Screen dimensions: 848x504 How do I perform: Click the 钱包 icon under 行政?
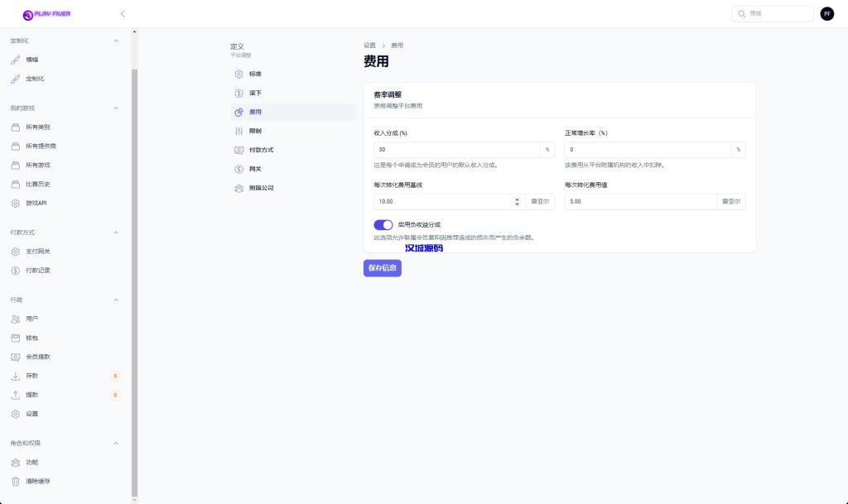[x=14, y=338]
